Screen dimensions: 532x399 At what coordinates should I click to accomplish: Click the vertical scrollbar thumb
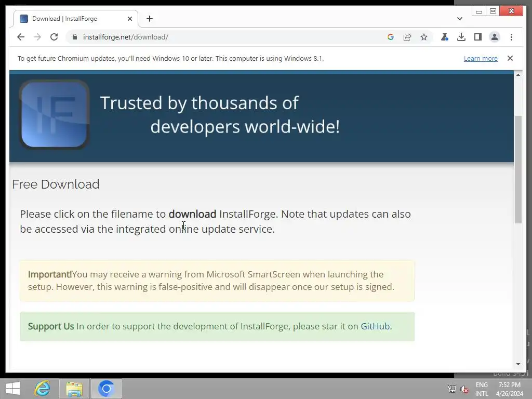518,170
